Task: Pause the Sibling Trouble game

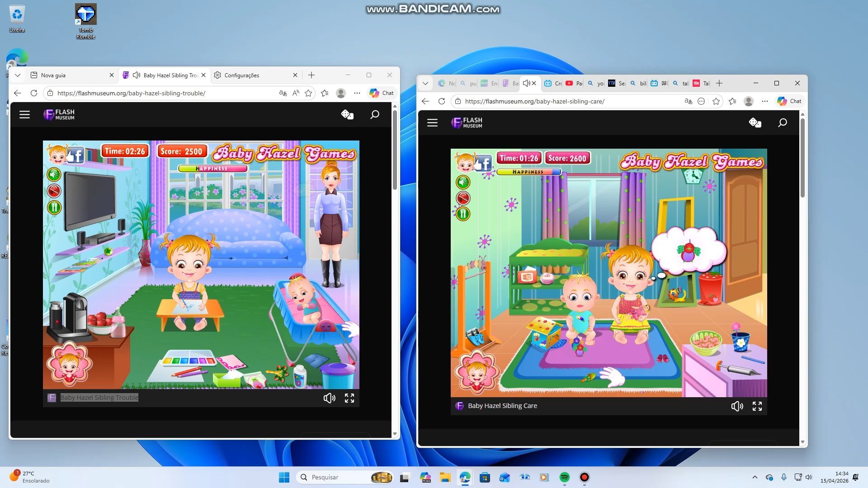Action: coord(54,207)
